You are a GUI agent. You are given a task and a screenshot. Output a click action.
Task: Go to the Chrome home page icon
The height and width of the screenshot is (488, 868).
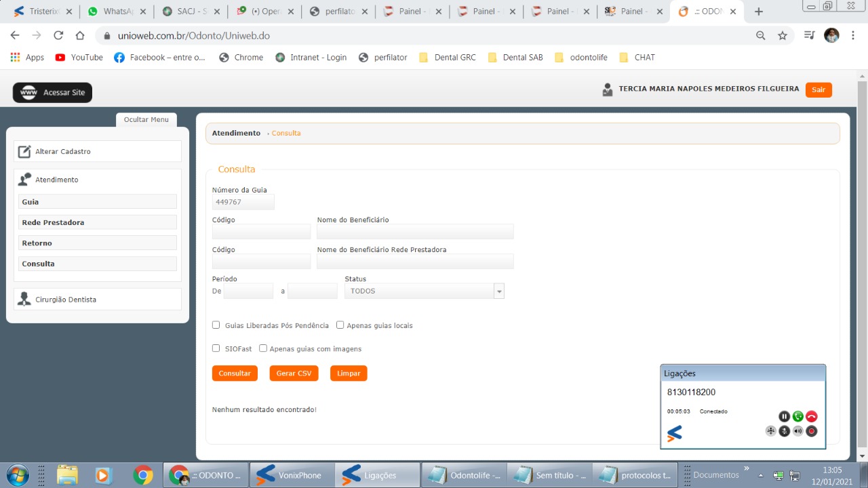pyautogui.click(x=80, y=36)
